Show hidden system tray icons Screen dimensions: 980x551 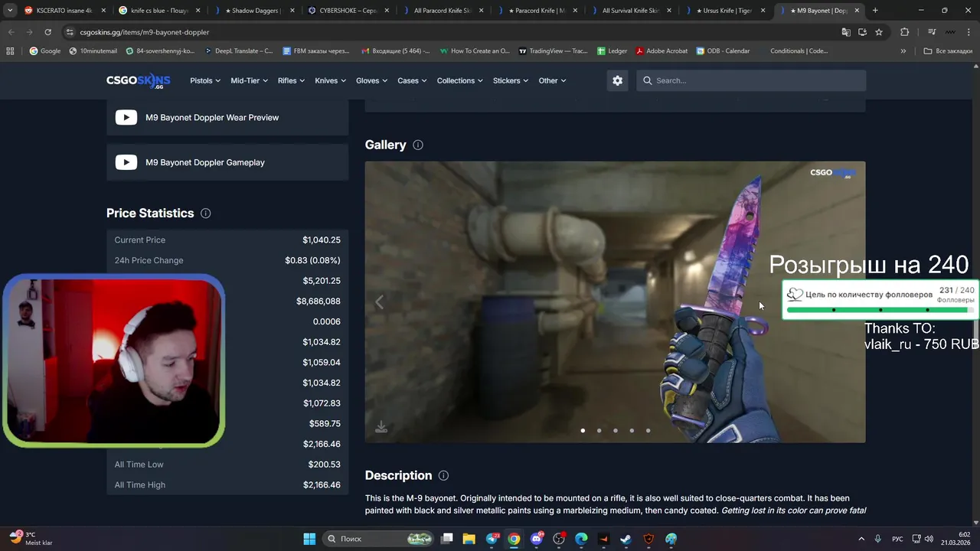point(861,539)
